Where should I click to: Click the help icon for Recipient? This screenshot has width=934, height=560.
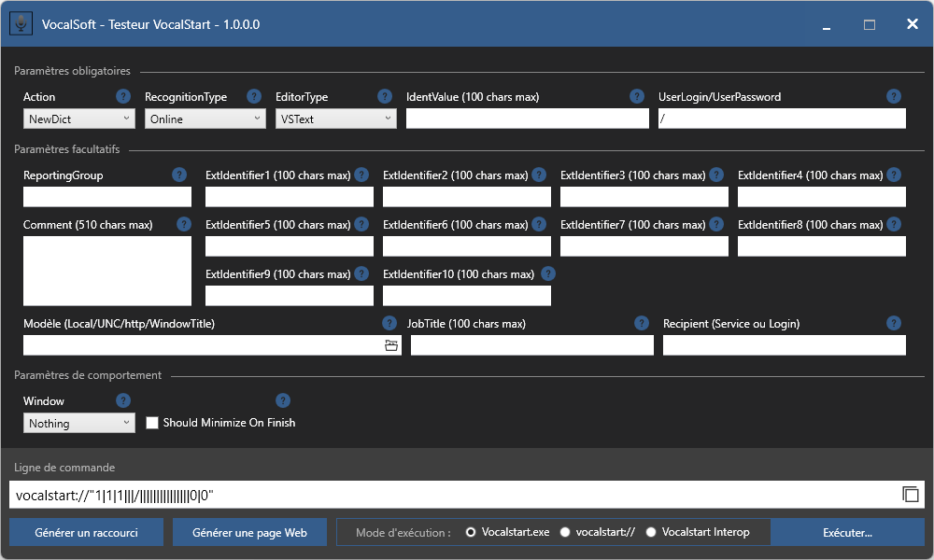pos(894,323)
